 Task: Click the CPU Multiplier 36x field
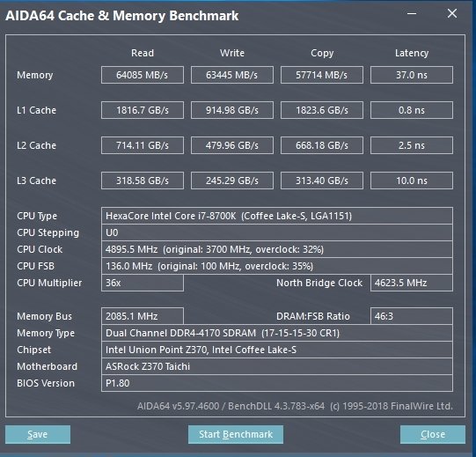pyautogui.click(x=143, y=283)
